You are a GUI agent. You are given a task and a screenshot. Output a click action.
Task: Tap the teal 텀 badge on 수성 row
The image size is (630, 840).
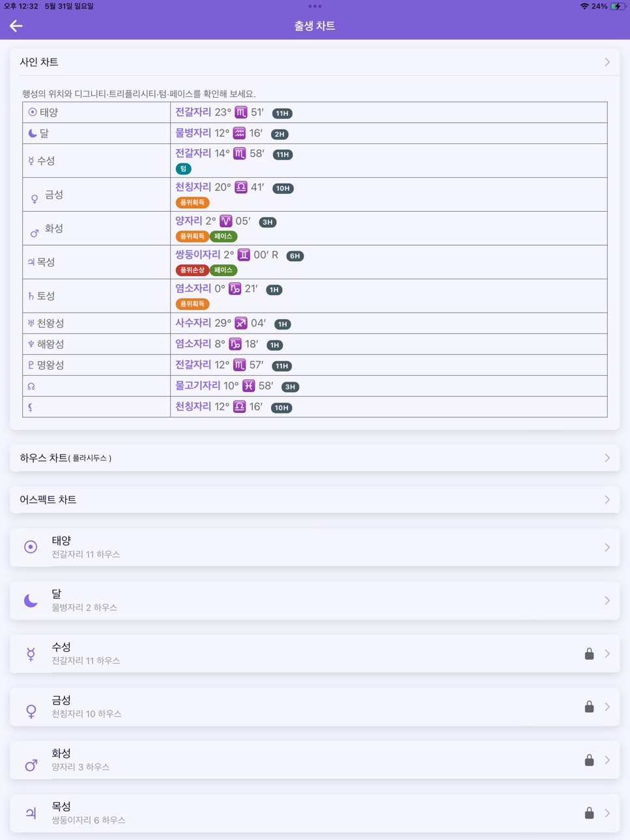(x=184, y=169)
